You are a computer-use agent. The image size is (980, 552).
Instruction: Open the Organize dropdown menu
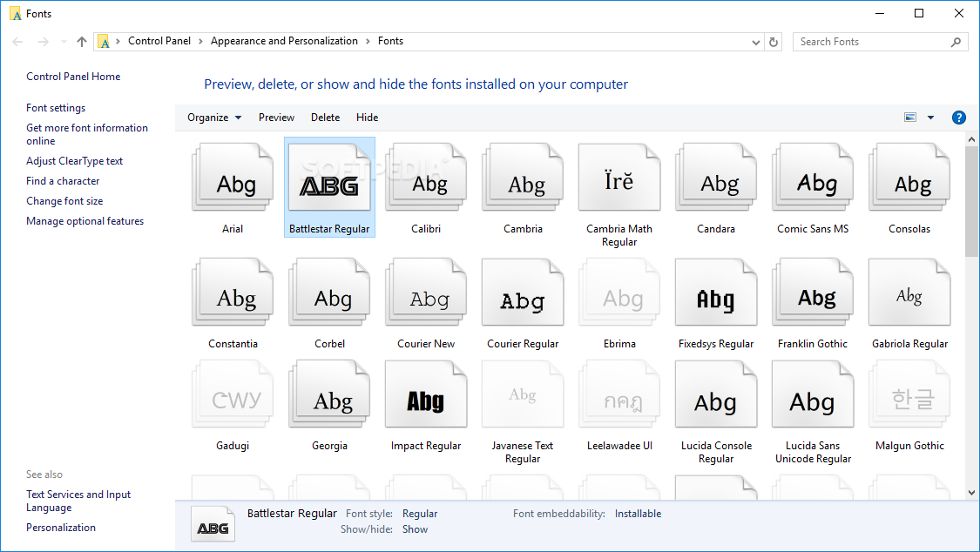[x=213, y=118]
